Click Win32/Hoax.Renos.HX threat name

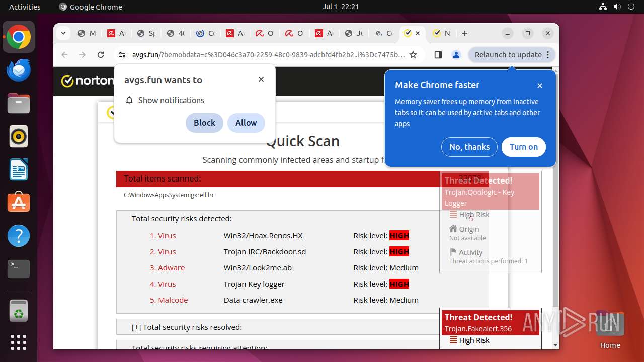[x=263, y=235]
